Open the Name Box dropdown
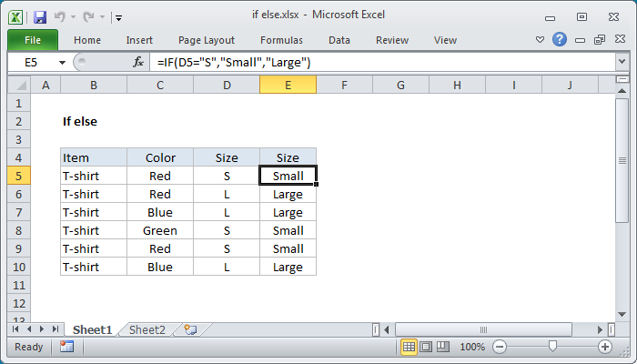Screen dimensions: 637x364 [62, 62]
